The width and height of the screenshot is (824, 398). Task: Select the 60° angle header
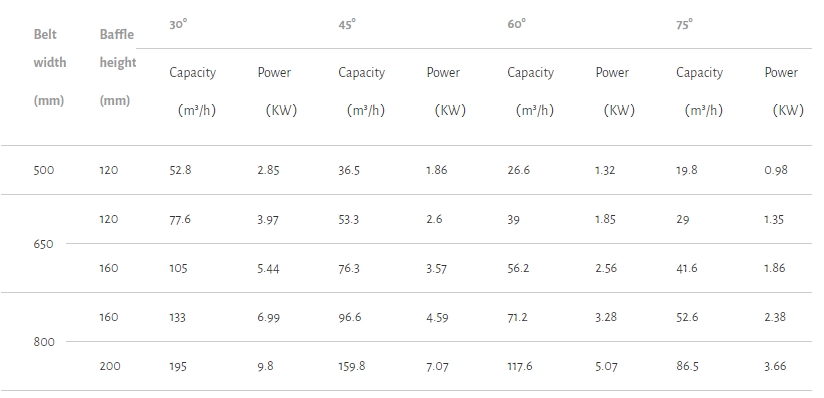(x=517, y=24)
